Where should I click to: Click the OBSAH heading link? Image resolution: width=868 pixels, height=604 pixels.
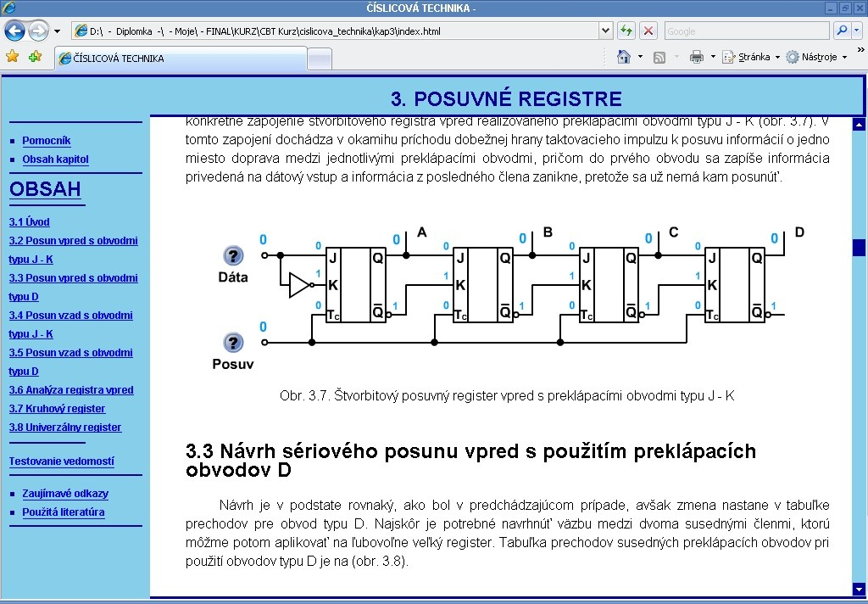click(46, 189)
